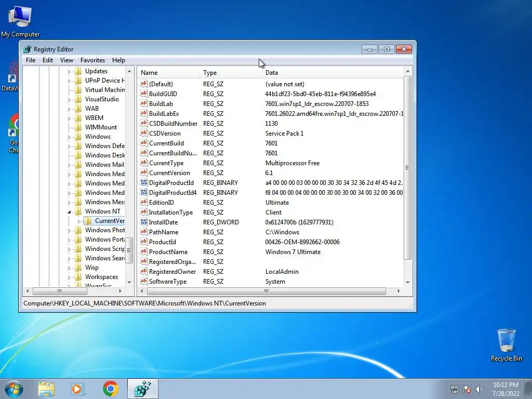Click the Registry Editor title bar icon
Viewport: 532px width, 399px height.
28,49
